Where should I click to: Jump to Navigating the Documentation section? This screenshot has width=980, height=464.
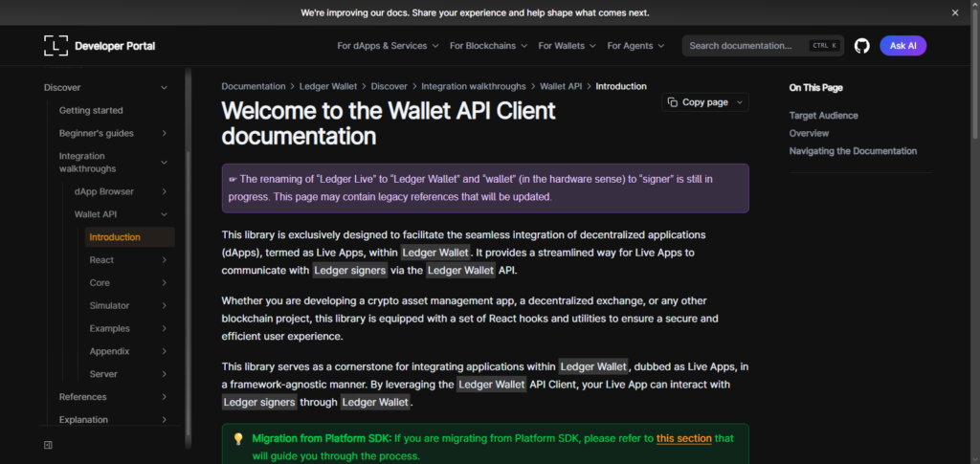[x=853, y=151]
